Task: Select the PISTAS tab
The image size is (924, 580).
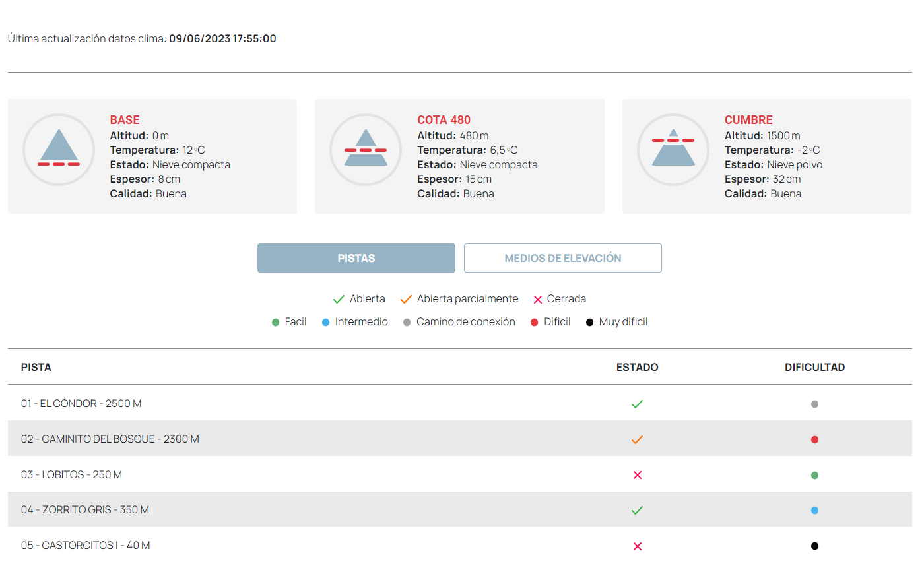Action: pos(356,258)
